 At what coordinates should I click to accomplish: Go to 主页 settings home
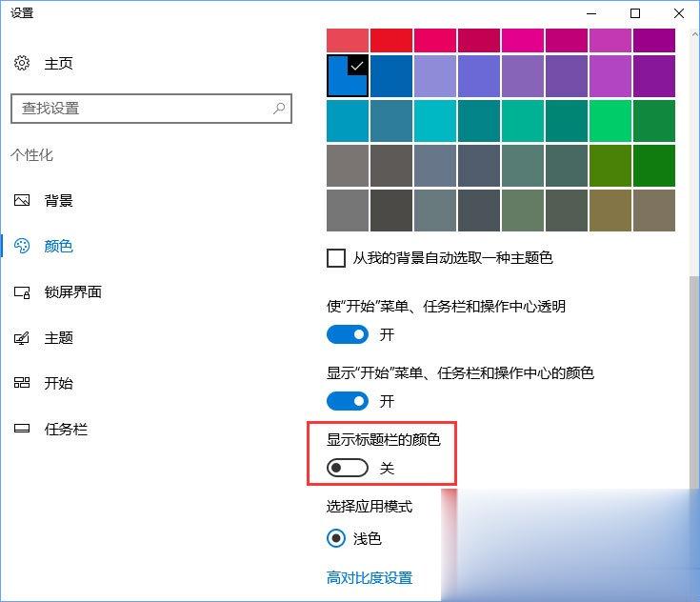(x=58, y=63)
